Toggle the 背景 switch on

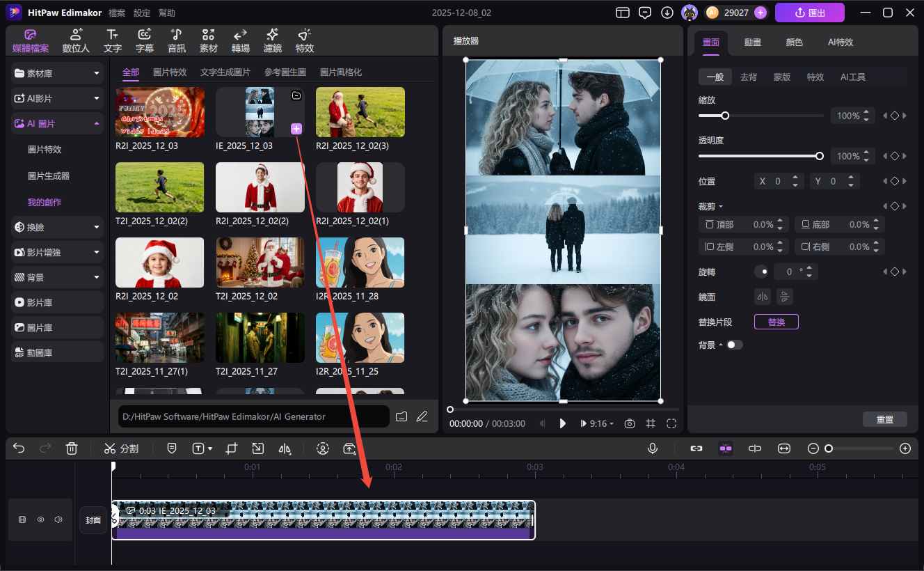point(734,345)
